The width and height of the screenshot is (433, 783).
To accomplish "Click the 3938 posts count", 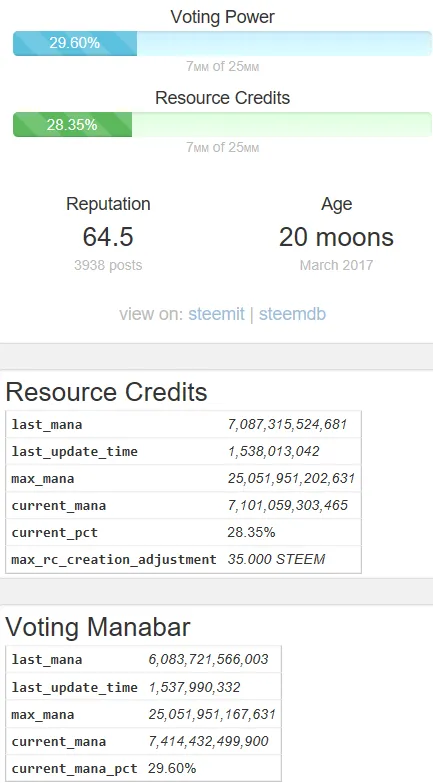I will pyautogui.click(x=108, y=265).
